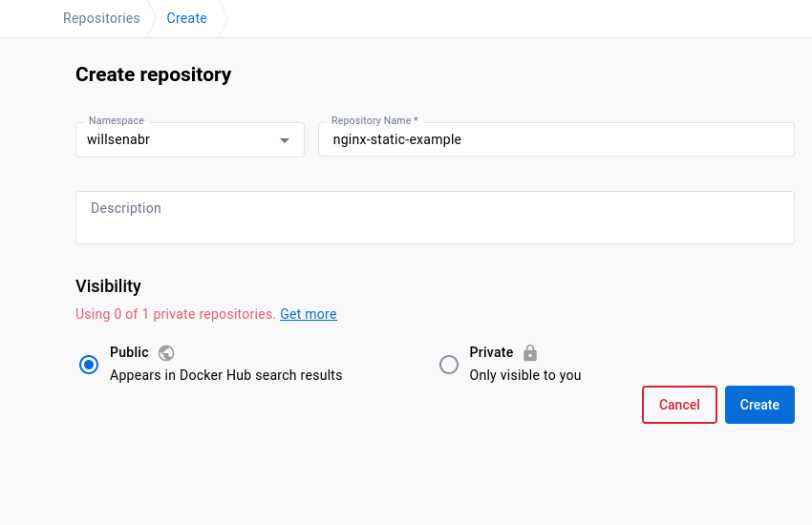Click the Create breadcrumb item
812x525 pixels.
coord(187,18)
